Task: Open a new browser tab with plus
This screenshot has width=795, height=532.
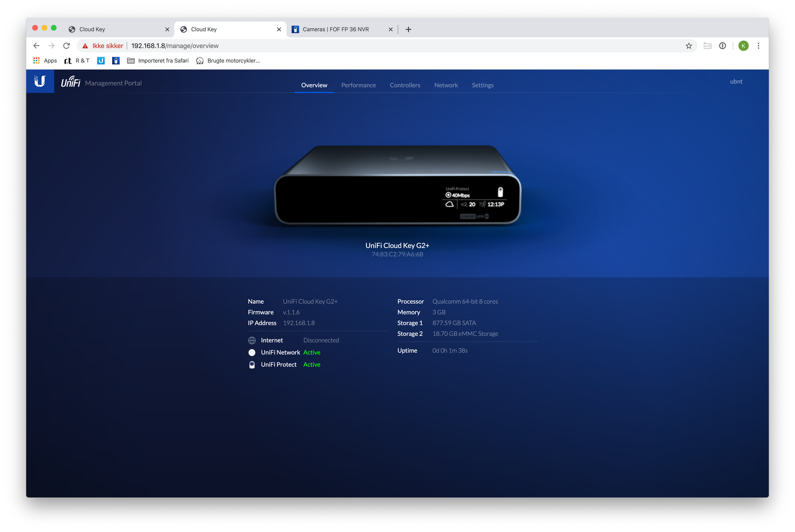Action: tap(408, 29)
